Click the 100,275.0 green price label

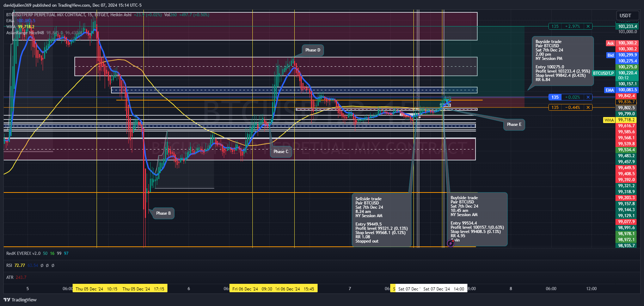(627, 67)
